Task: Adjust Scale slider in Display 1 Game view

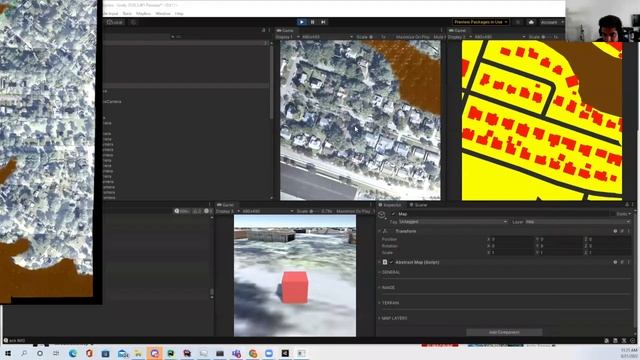Action: (375, 37)
